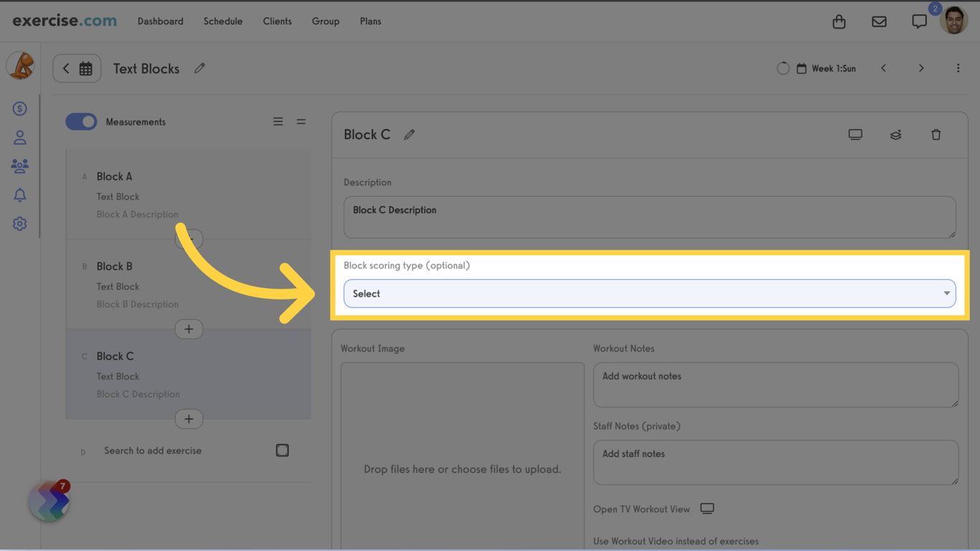Add a block below Block B with plus button
The image size is (980, 551).
[189, 329]
